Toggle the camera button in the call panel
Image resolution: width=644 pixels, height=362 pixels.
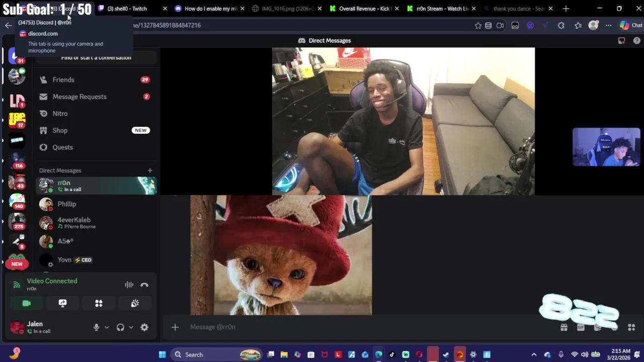click(27, 303)
